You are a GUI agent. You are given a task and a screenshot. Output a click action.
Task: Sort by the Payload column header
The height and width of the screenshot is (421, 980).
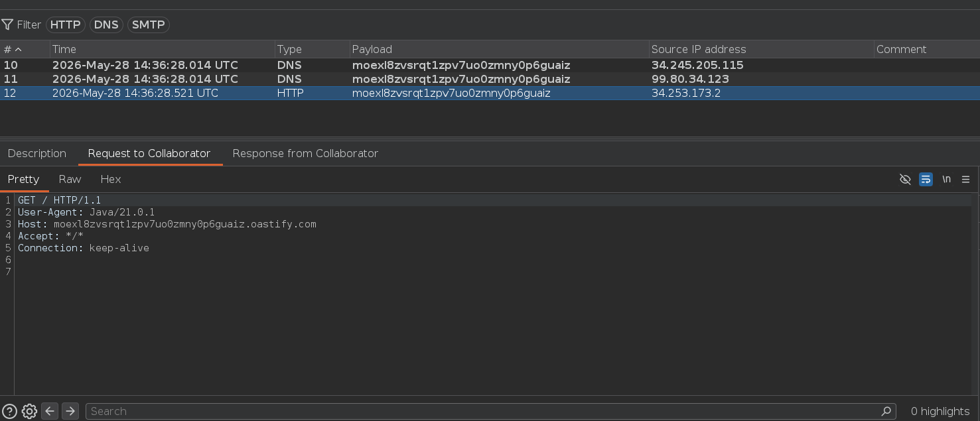499,49
